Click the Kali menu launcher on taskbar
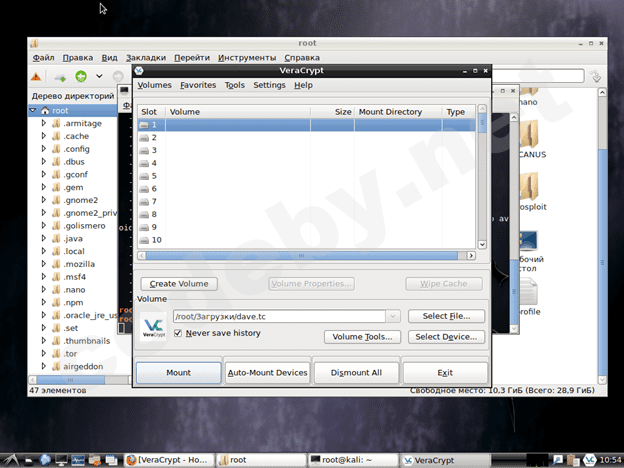 [10, 460]
